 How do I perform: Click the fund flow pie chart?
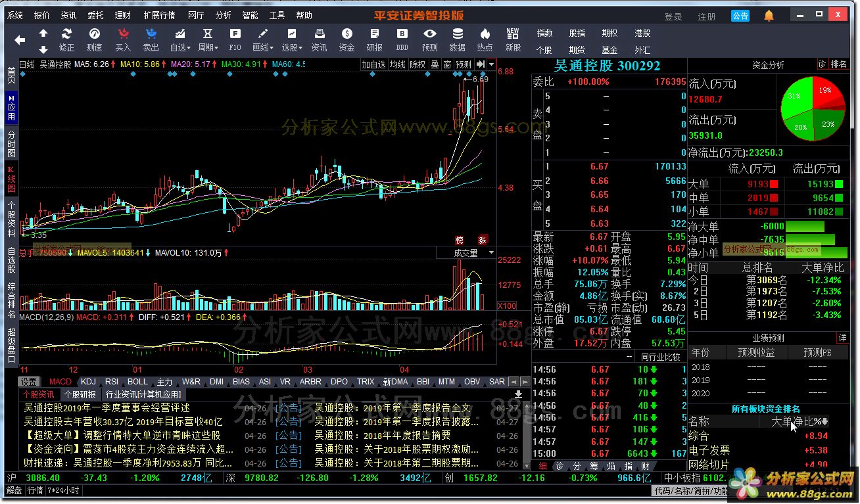click(x=813, y=108)
